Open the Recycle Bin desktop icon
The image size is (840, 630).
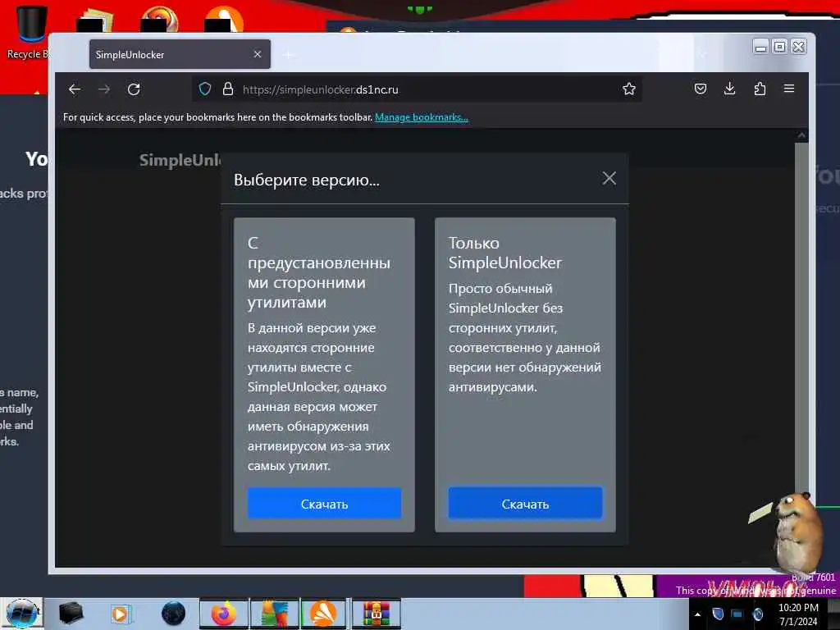[30, 32]
